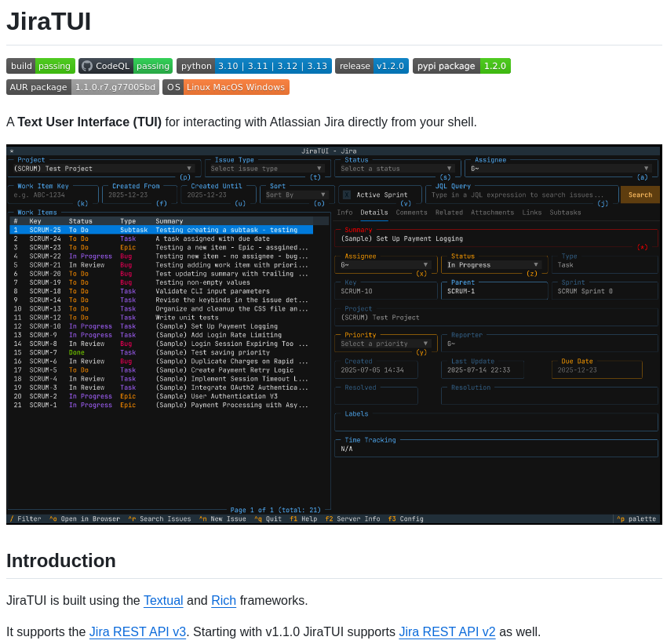Click the OS Linux MacOS Windows badge
Screen dimensions: 667x644
pos(226,87)
